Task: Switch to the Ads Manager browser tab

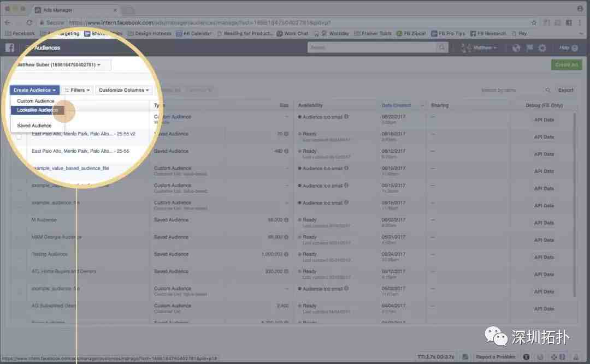Action: click(x=75, y=10)
